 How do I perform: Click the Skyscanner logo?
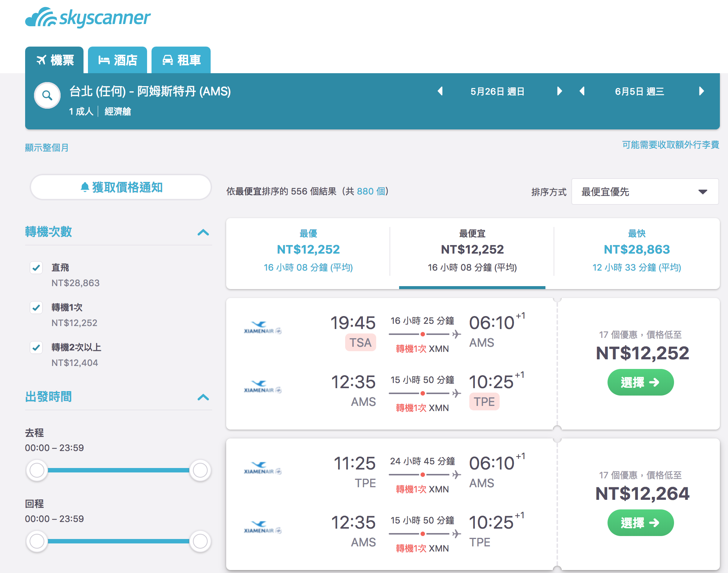click(x=88, y=17)
